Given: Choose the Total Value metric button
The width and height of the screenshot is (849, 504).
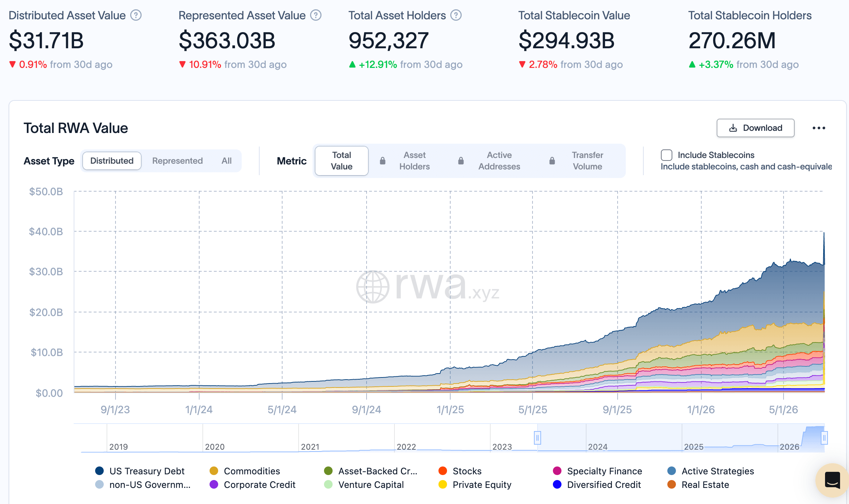Looking at the screenshot, I should tap(342, 161).
